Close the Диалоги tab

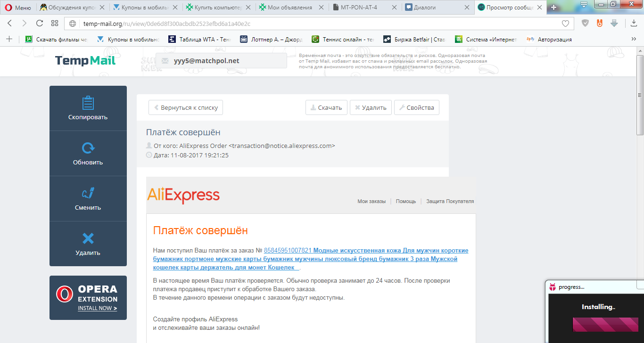pos(467,8)
